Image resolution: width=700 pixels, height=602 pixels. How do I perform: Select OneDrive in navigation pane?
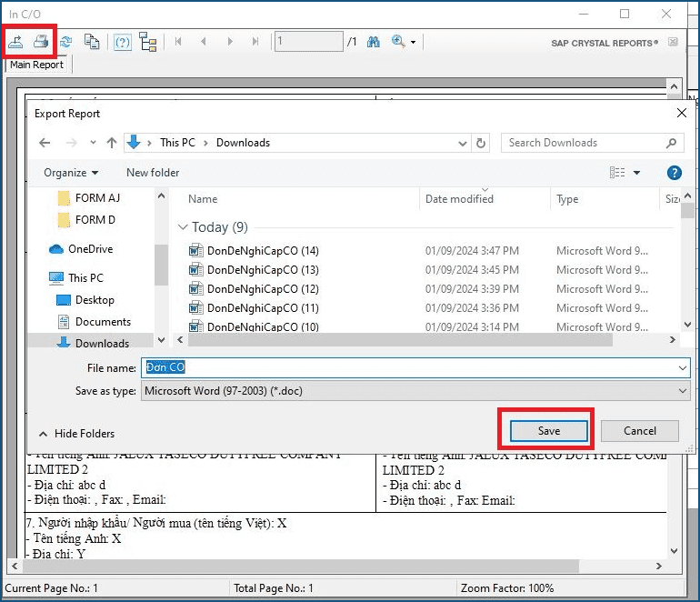81,249
